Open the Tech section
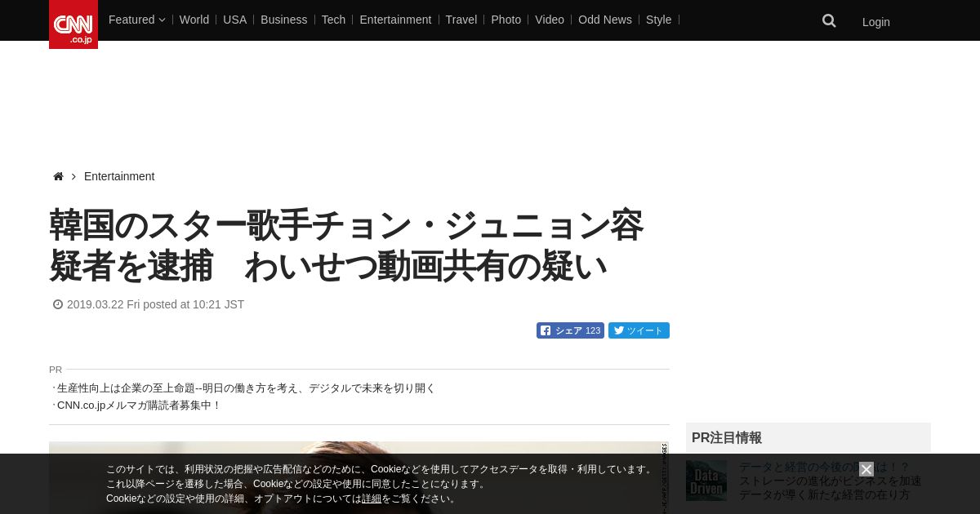Screen dimensions: 980x514 coord(333,20)
